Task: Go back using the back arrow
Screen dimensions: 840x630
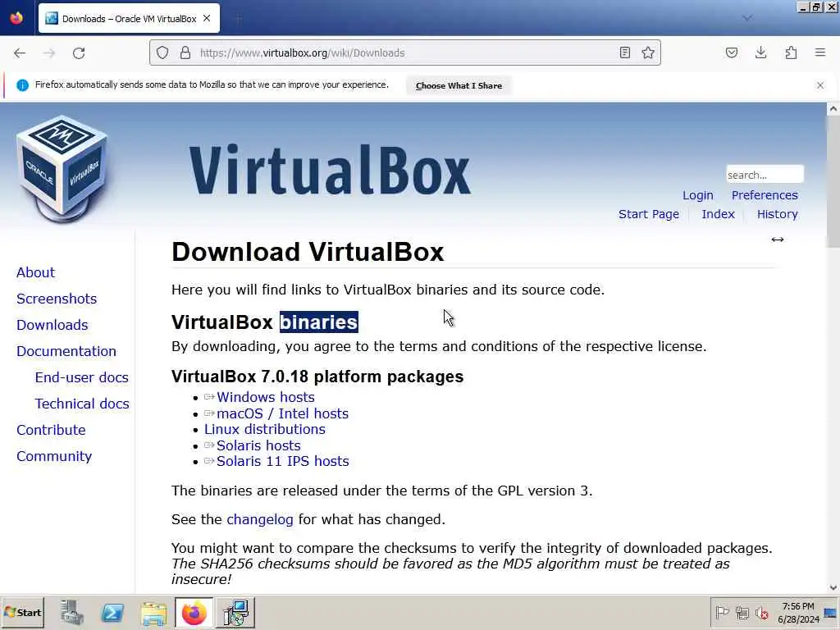Action: tap(20, 53)
